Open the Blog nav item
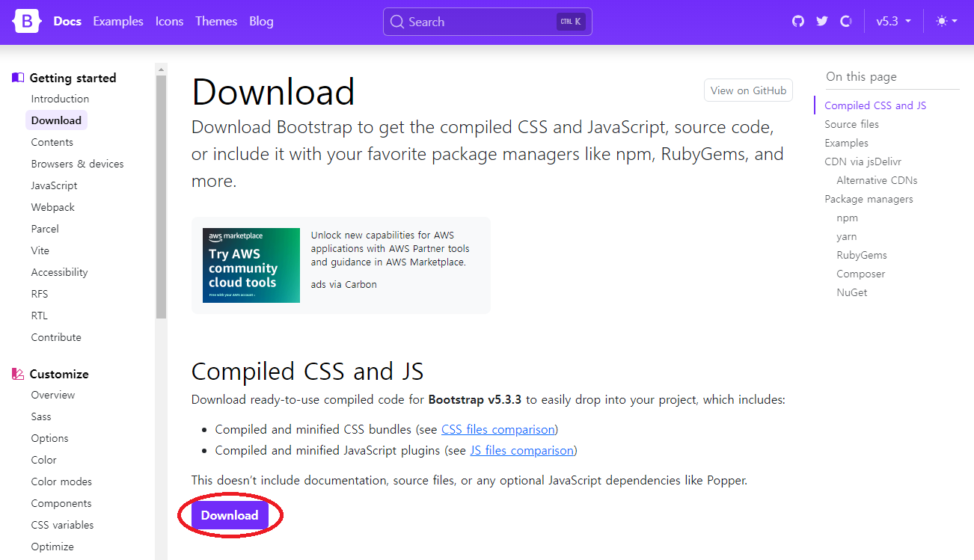Image resolution: width=974 pixels, height=560 pixels. tap(261, 22)
